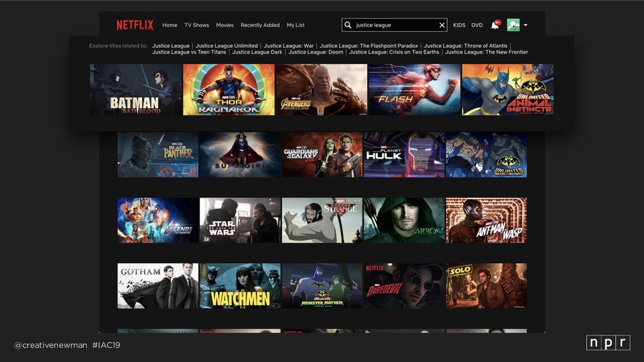Open the Doctor Strange thumbnail
This screenshot has width=644, height=362.
pos(322,221)
